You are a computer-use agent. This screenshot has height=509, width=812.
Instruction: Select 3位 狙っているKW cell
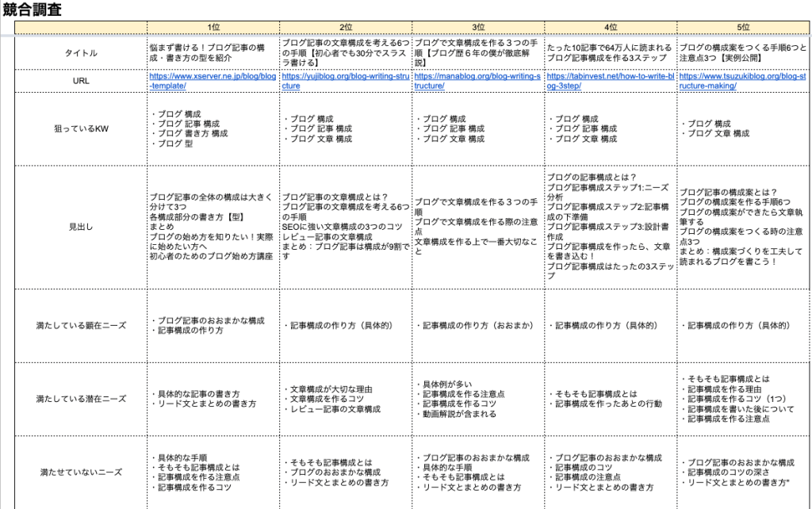pos(478,129)
